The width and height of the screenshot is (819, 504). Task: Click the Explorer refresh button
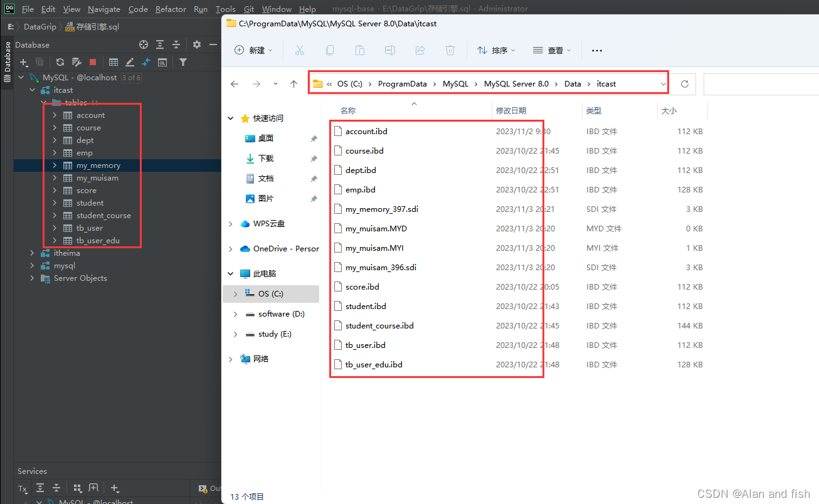(x=685, y=84)
